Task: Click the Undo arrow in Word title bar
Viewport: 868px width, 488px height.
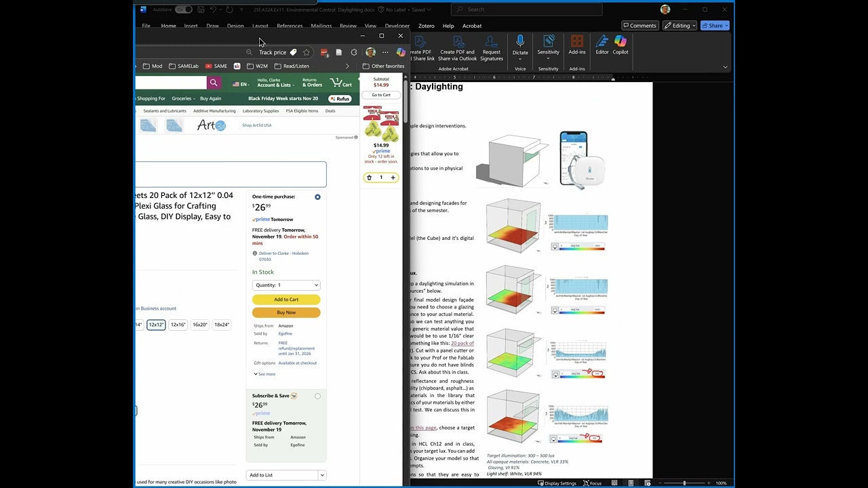Action: click(x=213, y=9)
